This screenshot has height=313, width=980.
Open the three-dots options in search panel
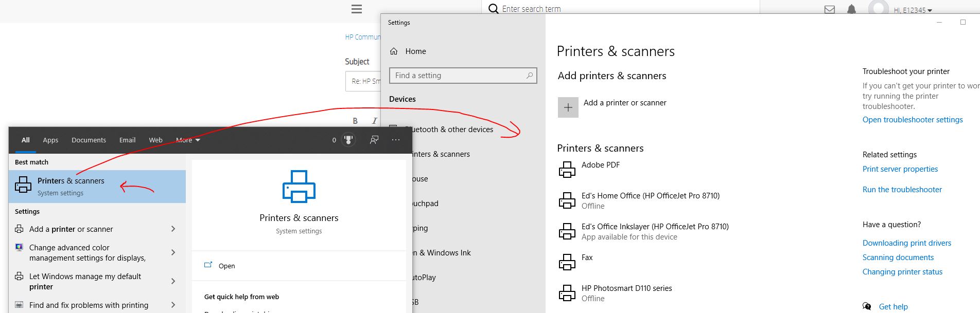(395, 140)
